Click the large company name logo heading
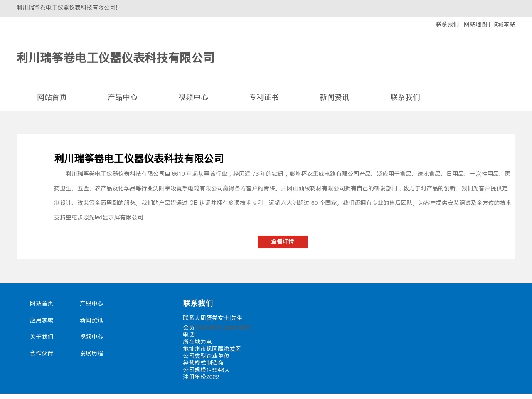 (x=116, y=58)
